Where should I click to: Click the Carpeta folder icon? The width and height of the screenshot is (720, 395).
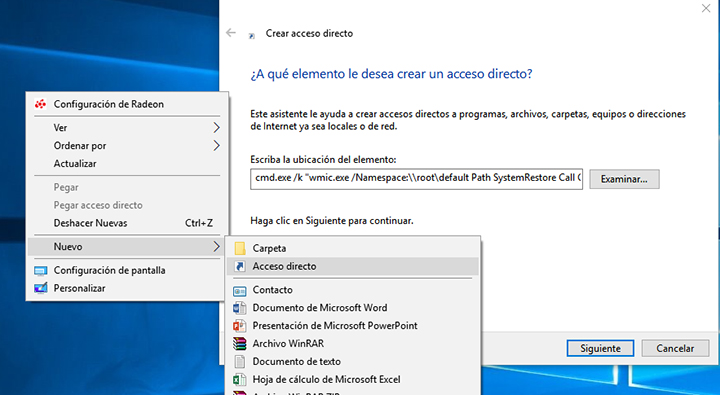[240, 248]
